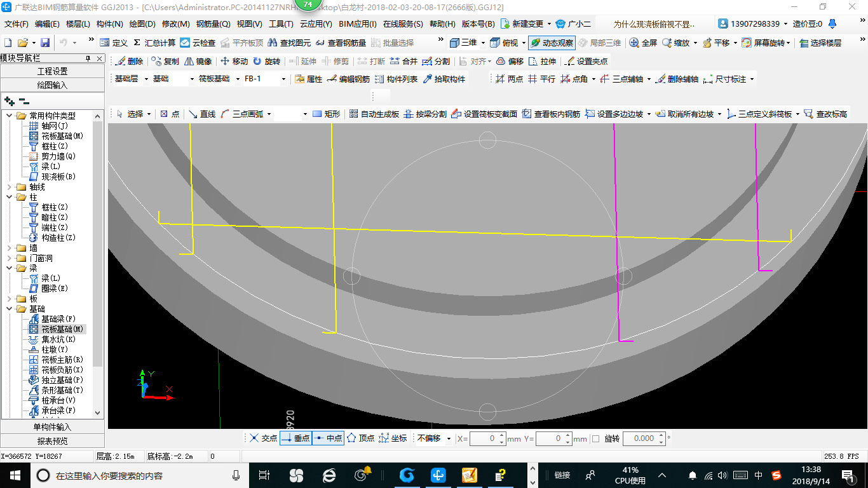Open 属性 properties panel
The image size is (868, 488).
(x=309, y=79)
